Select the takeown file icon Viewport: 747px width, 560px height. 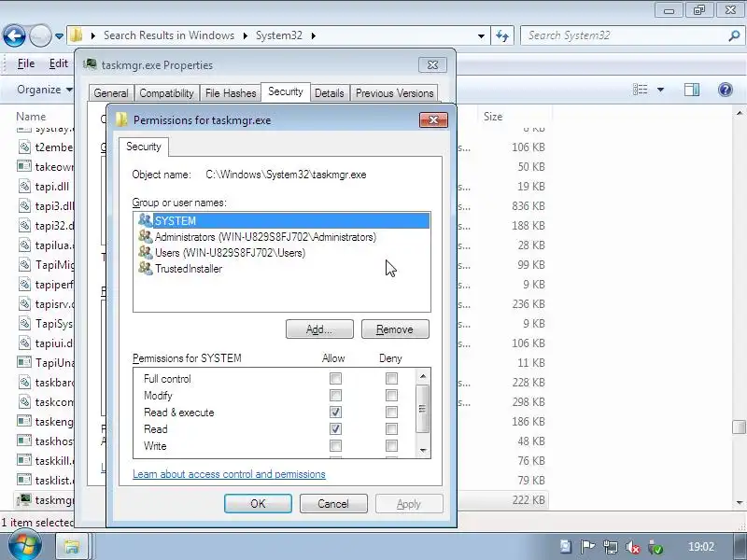pos(24,167)
